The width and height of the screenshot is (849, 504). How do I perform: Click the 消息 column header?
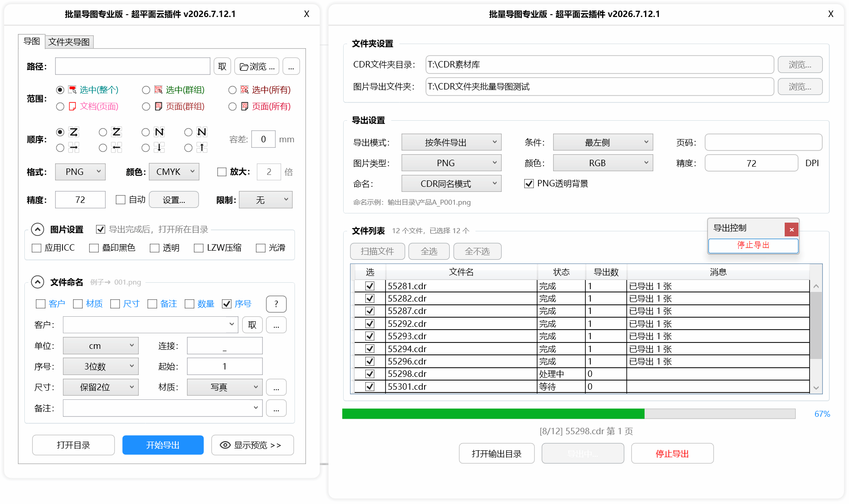[x=718, y=272]
